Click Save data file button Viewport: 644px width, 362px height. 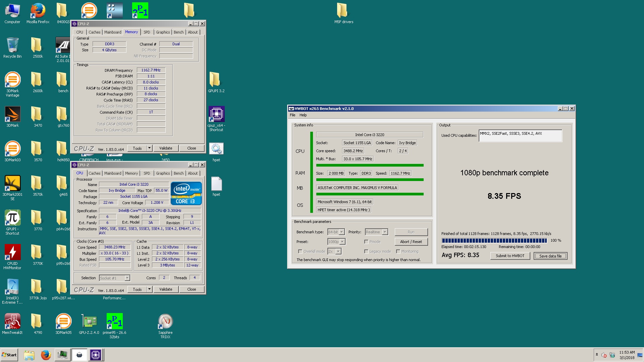(550, 256)
